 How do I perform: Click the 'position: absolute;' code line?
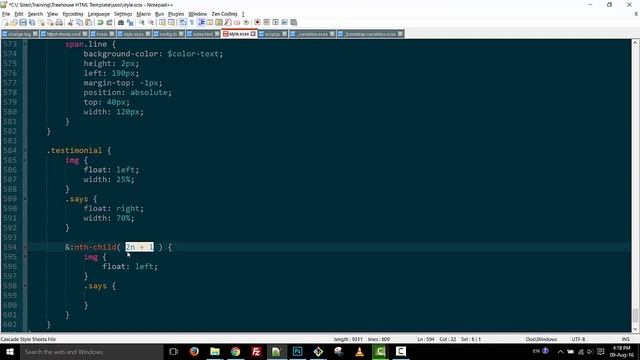(127, 93)
